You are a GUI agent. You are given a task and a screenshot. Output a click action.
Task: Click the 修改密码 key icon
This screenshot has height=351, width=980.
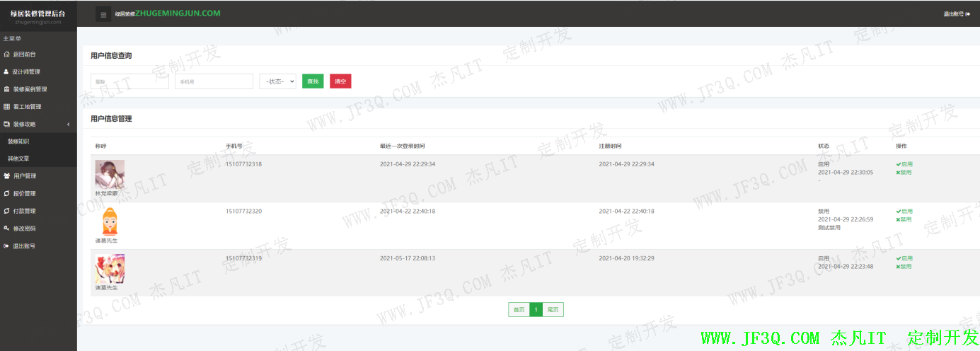(6, 229)
